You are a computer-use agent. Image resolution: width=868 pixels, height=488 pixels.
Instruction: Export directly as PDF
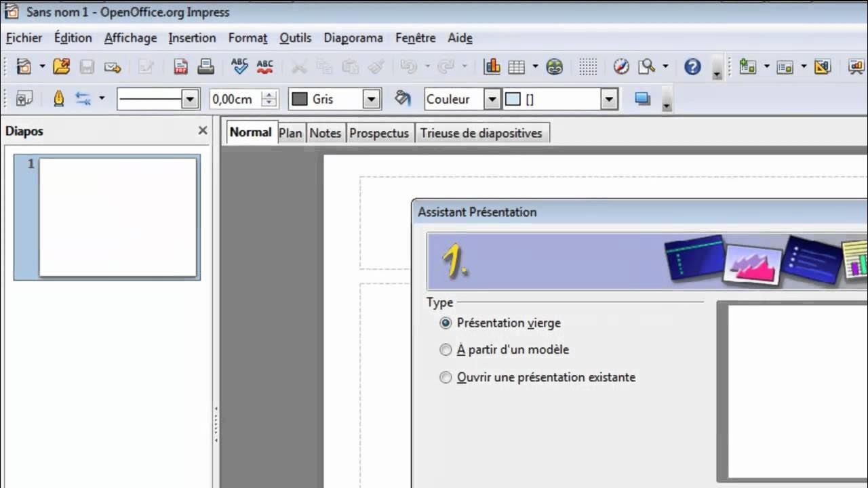[x=180, y=66]
